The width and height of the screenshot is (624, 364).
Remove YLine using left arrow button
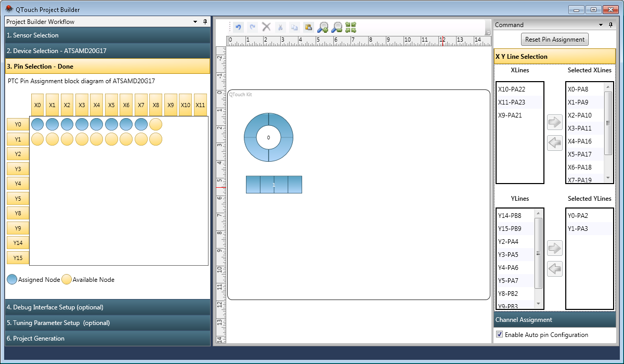pos(555,268)
